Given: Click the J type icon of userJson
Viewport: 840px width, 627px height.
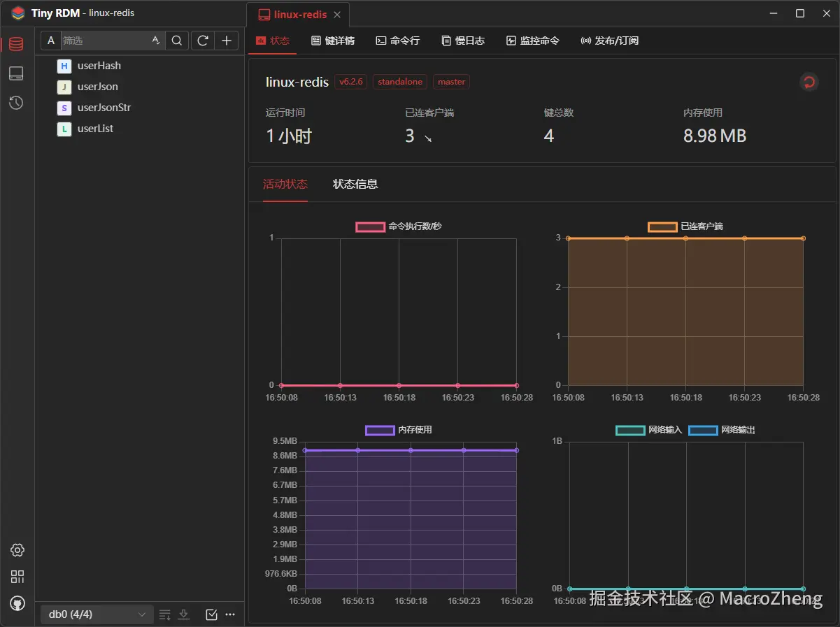Looking at the screenshot, I should pyautogui.click(x=64, y=87).
